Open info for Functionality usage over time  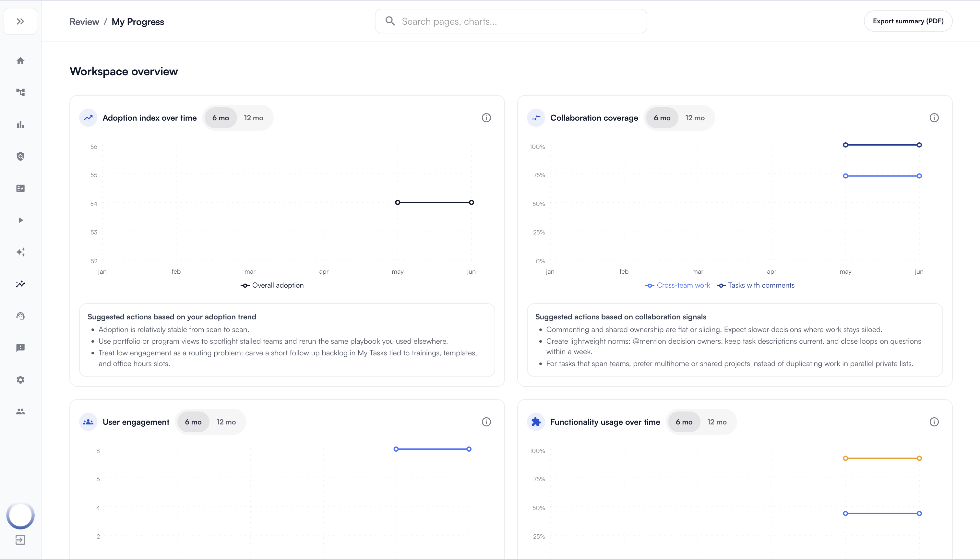(934, 422)
